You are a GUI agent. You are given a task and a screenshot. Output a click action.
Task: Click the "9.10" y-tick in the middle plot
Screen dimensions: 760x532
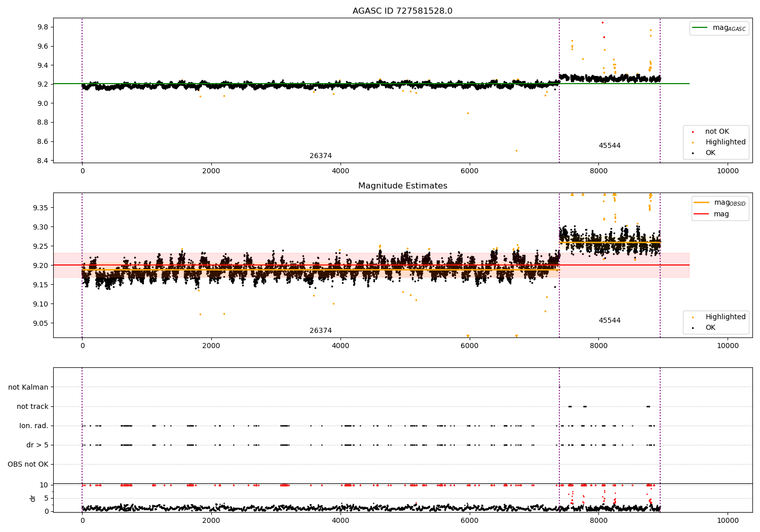click(x=41, y=304)
